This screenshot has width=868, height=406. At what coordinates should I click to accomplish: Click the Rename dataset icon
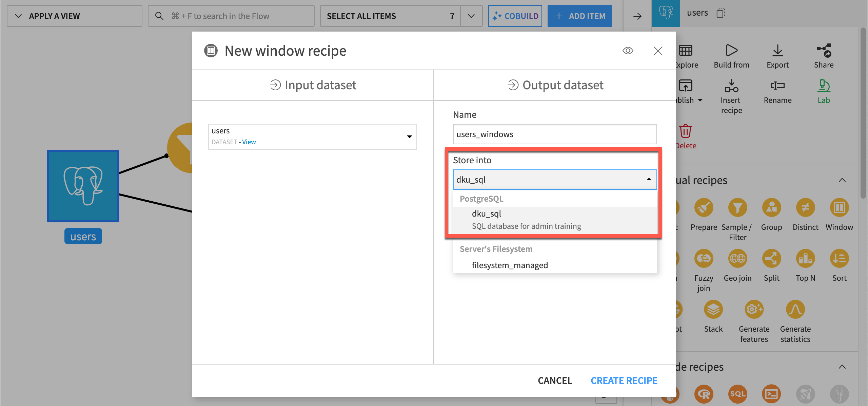tap(777, 86)
